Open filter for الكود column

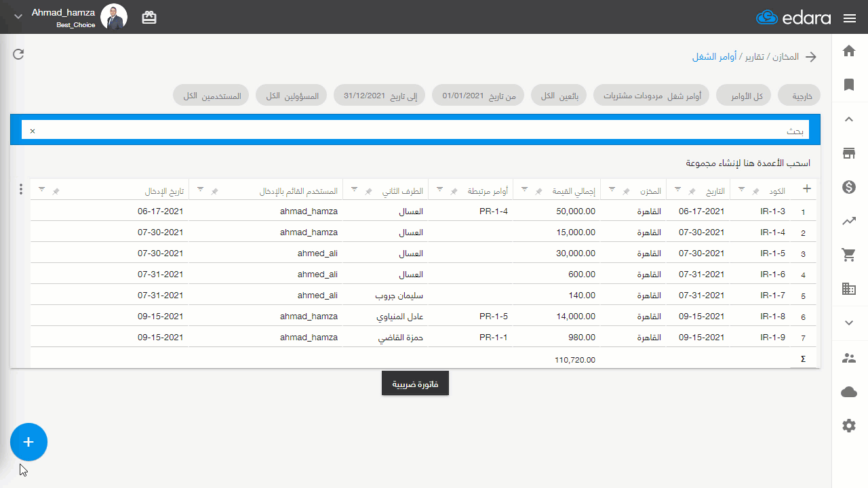pos(741,190)
